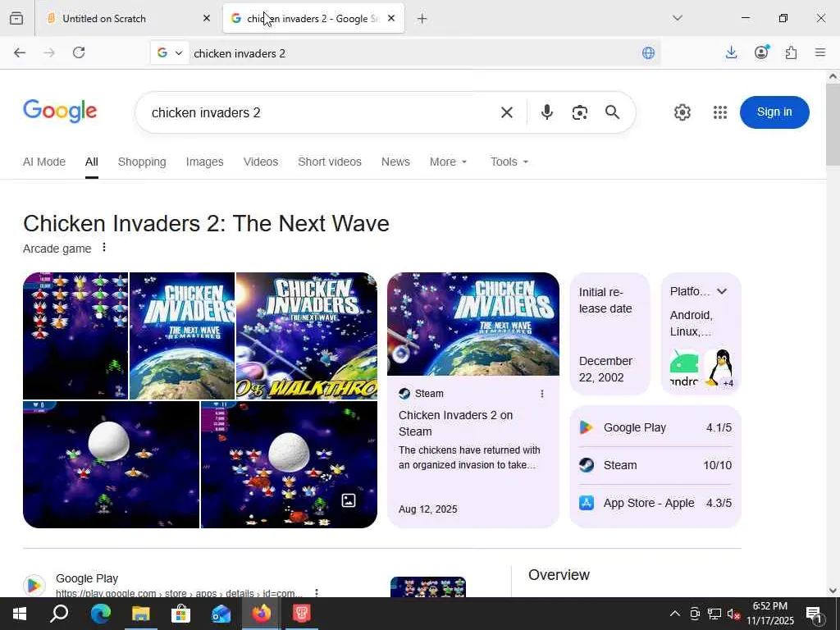Open the notification center icon

click(x=815, y=614)
